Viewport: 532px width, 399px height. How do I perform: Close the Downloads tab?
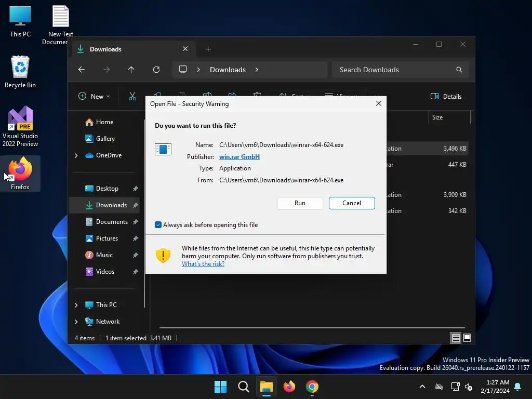click(x=185, y=49)
